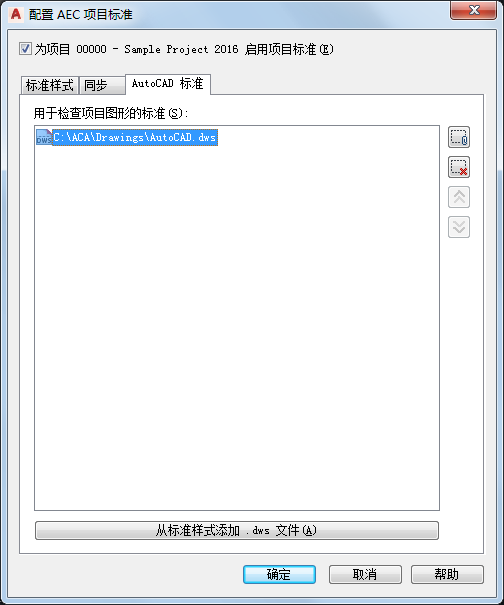Image resolution: width=504 pixels, height=605 pixels.
Task: Click the 配置 AEC 项目标准 title bar text
Action: click(x=81, y=15)
